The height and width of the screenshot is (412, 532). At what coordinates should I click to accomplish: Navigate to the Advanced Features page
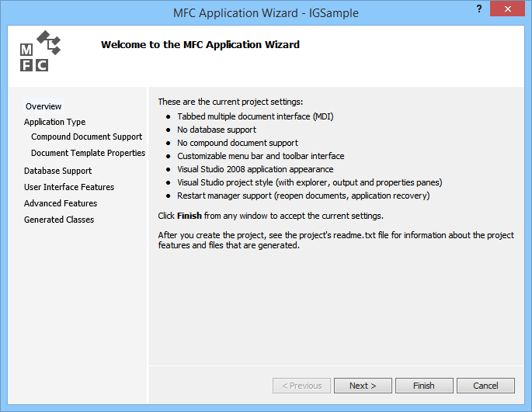[x=61, y=203]
